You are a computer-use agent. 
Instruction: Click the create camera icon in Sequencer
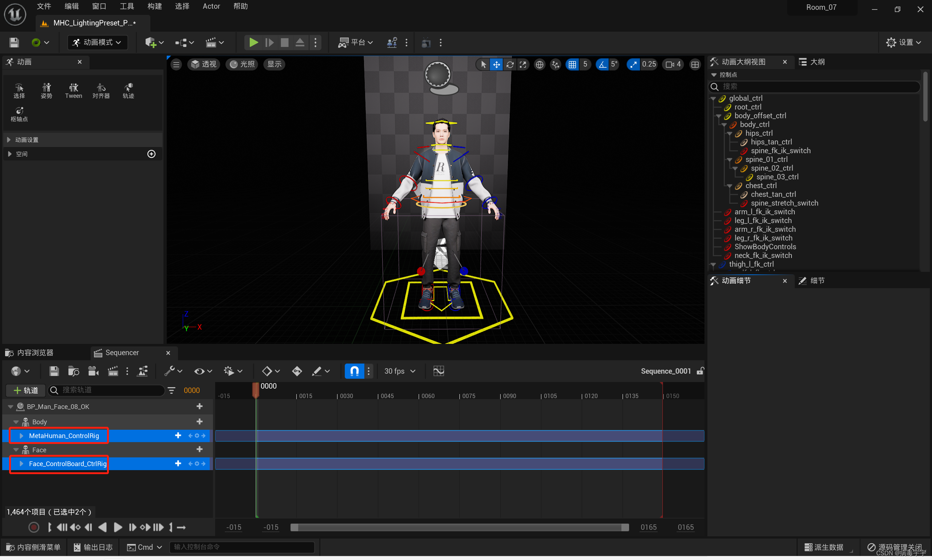tap(93, 371)
